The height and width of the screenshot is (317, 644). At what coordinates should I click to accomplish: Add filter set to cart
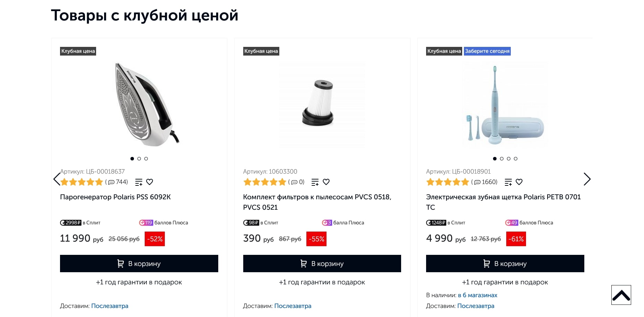coord(322,264)
